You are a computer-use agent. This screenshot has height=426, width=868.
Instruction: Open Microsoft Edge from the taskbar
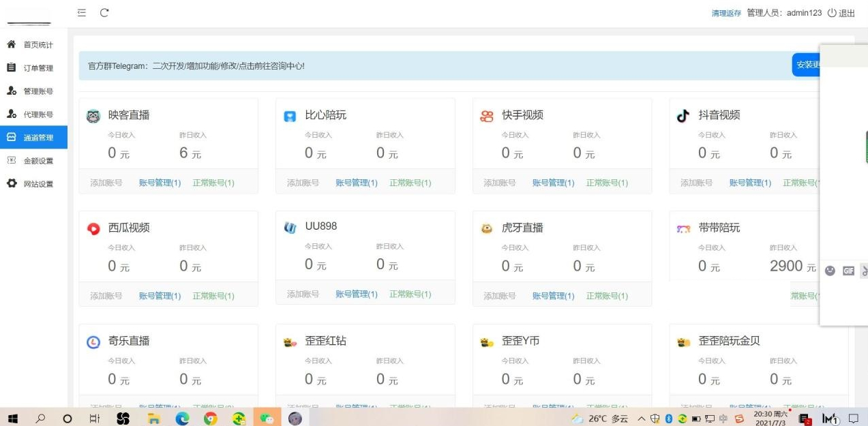click(183, 418)
